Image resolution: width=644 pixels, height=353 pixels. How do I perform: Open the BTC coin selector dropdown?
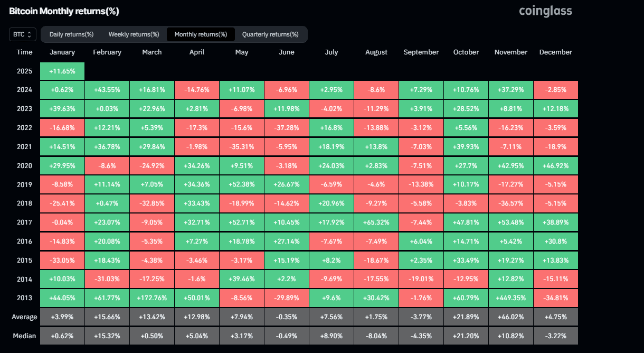coord(22,34)
